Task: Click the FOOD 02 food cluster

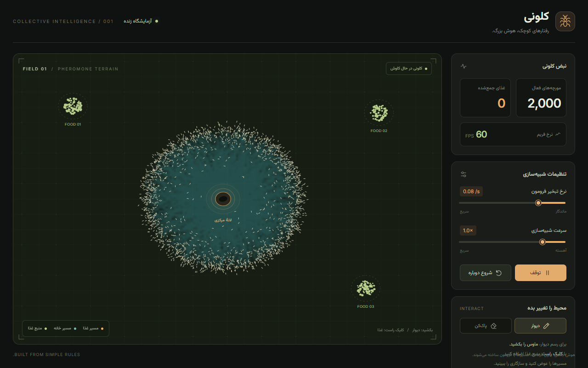Action: point(379,113)
